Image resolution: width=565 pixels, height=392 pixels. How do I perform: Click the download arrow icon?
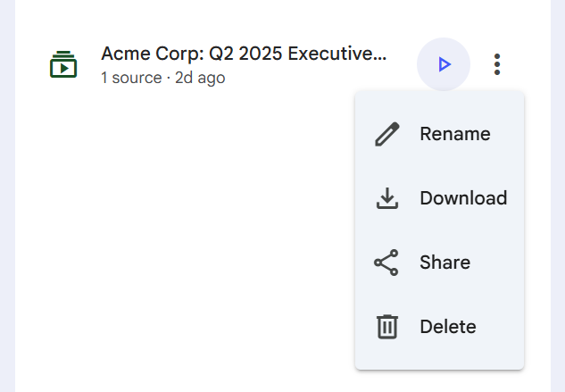pyautogui.click(x=387, y=198)
